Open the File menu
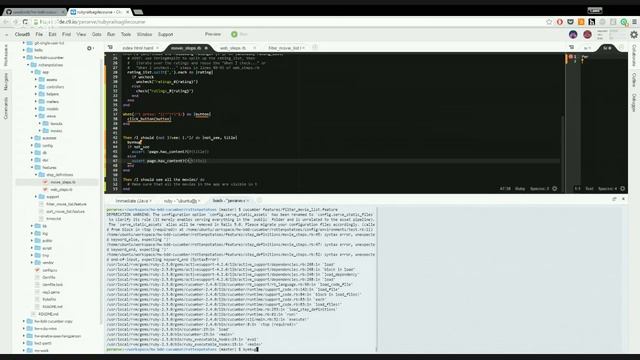 (39, 34)
